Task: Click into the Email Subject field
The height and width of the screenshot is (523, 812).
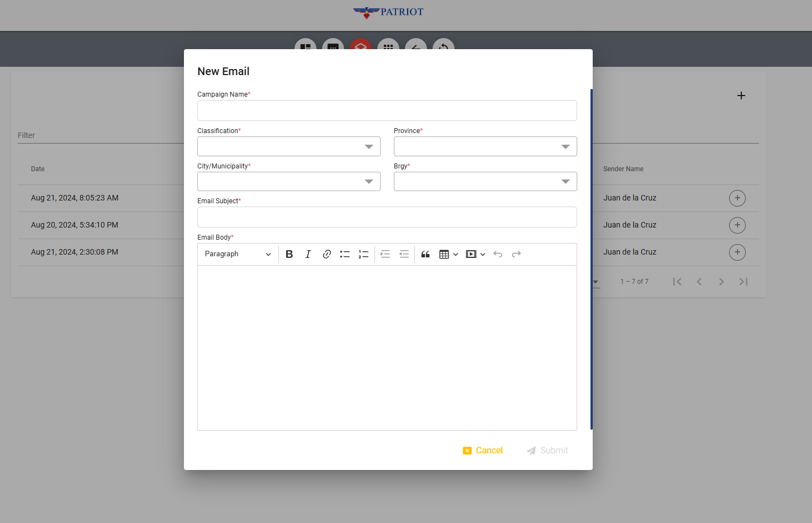Action: click(x=387, y=217)
